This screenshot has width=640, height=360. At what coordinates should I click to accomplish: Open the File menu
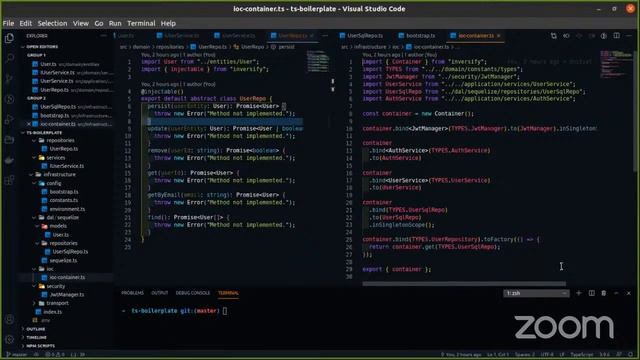click(x=8, y=23)
